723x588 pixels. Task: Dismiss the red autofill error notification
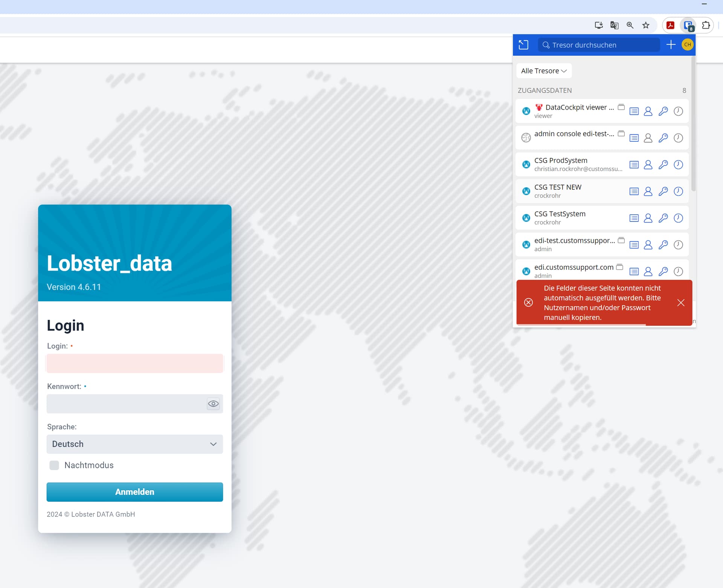tap(681, 303)
